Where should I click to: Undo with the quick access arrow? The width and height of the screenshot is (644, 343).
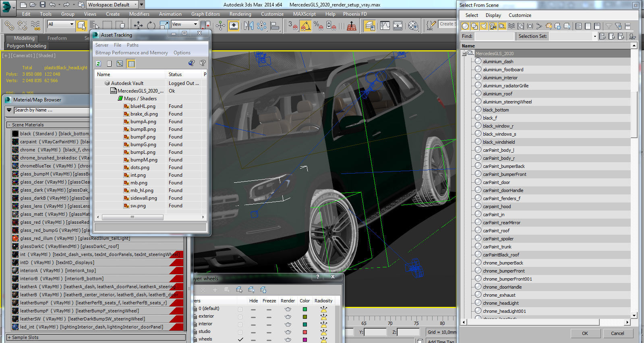[x=52, y=5]
